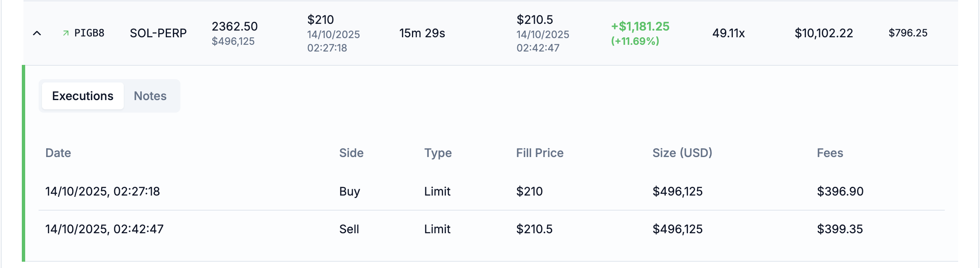
Task: Collapse the PIGB8 trade row chevron
Action: coord(37,33)
